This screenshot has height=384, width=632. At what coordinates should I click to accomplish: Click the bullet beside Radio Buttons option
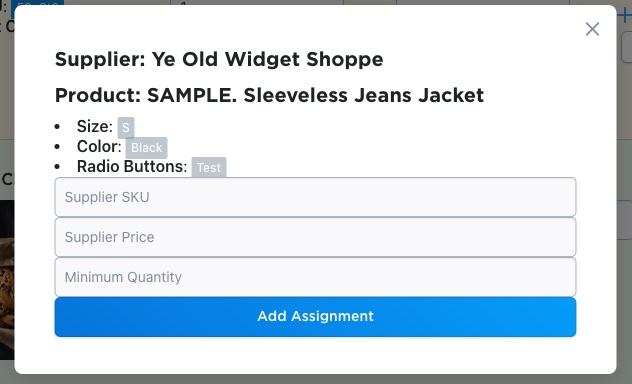(x=57, y=166)
